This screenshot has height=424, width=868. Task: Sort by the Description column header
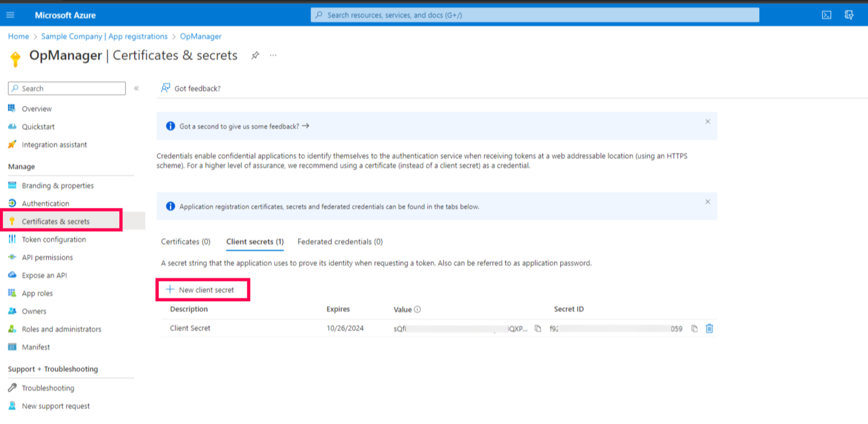point(189,309)
